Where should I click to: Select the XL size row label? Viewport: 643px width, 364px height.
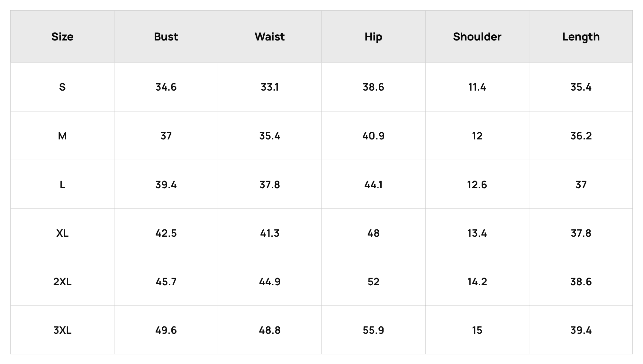click(x=62, y=233)
